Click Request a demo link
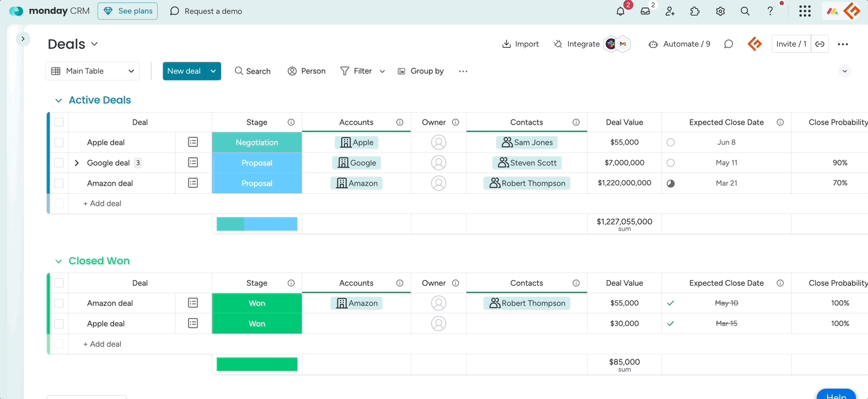Screen dimensions: 868x399 206,11
